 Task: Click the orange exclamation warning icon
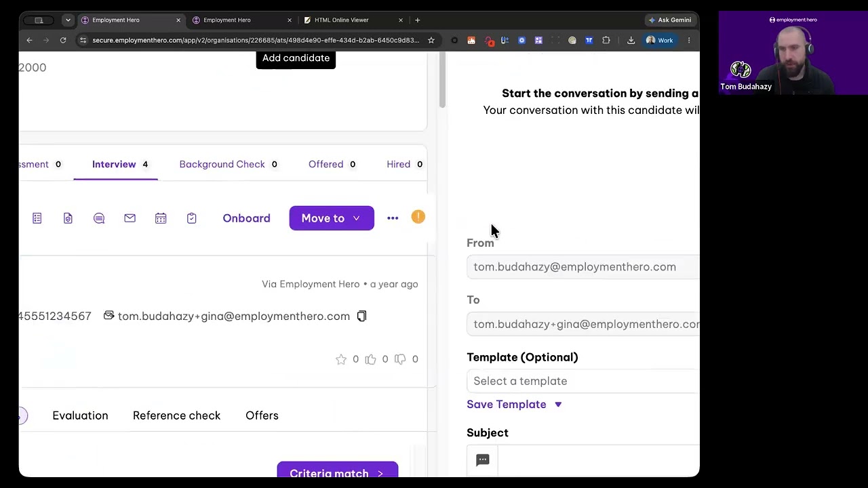click(x=418, y=217)
